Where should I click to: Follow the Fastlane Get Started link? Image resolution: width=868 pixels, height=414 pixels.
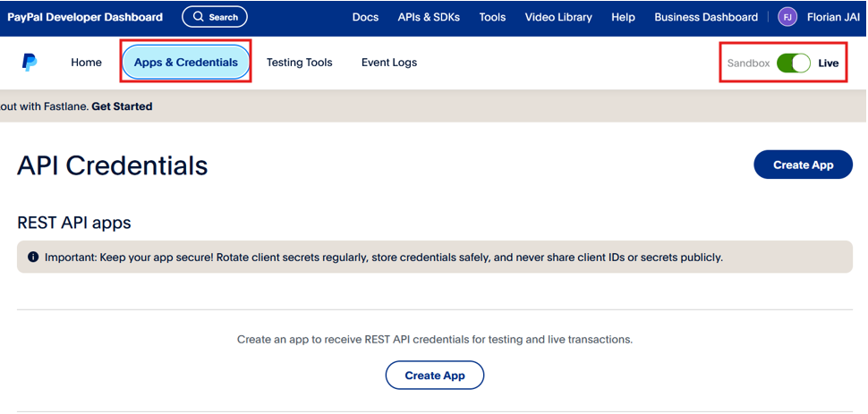click(x=122, y=106)
